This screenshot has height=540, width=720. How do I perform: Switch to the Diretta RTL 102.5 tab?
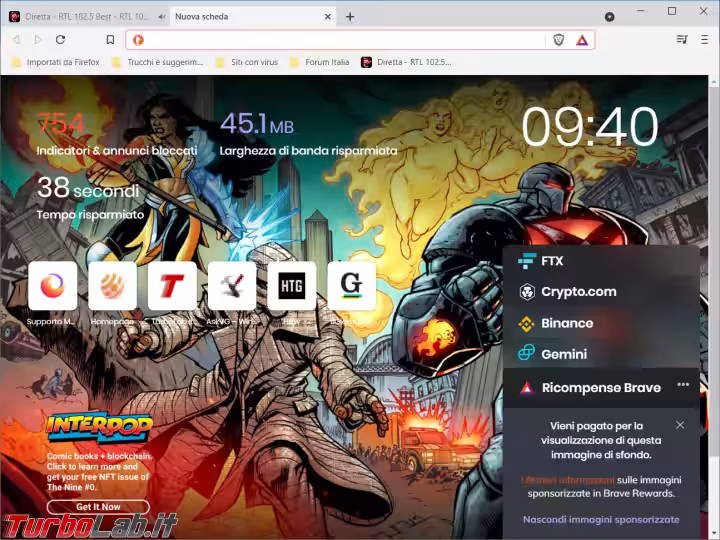pos(75,17)
